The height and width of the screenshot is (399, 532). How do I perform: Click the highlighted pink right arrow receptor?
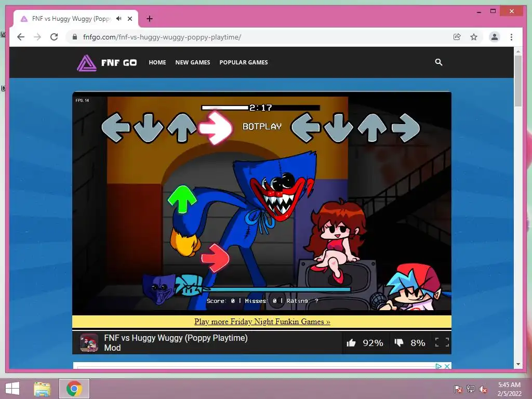click(x=215, y=128)
